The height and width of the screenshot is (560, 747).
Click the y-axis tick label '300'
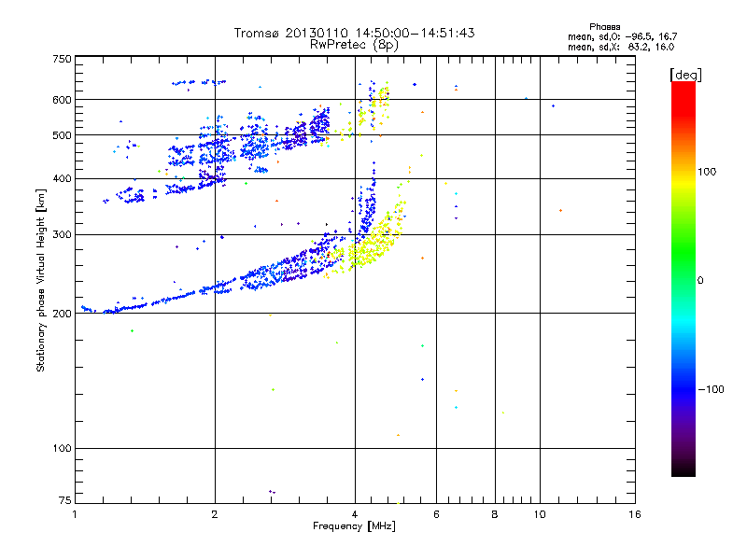click(x=62, y=234)
